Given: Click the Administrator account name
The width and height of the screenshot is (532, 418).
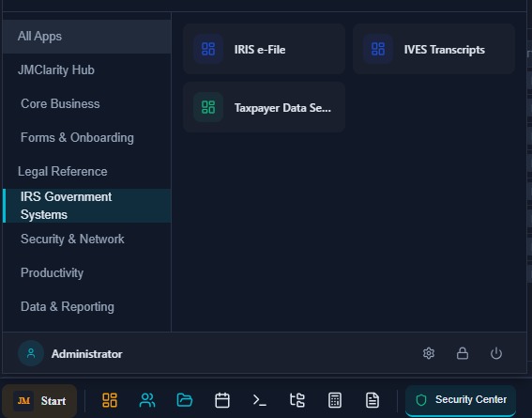Looking at the screenshot, I should (x=87, y=354).
